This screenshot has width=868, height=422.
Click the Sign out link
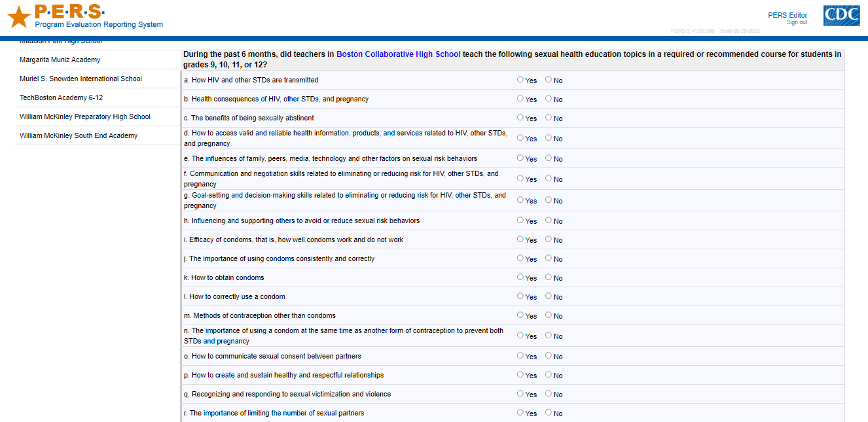point(797,23)
